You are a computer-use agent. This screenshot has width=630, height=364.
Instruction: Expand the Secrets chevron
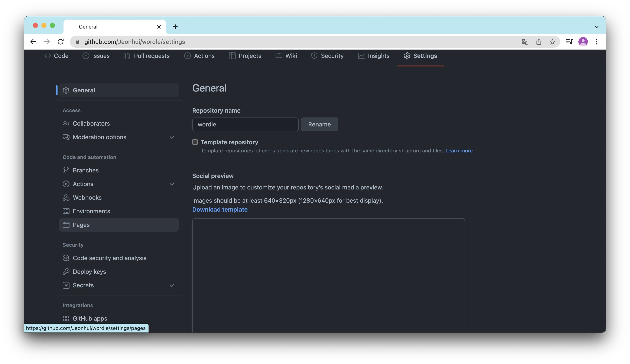pyautogui.click(x=172, y=285)
